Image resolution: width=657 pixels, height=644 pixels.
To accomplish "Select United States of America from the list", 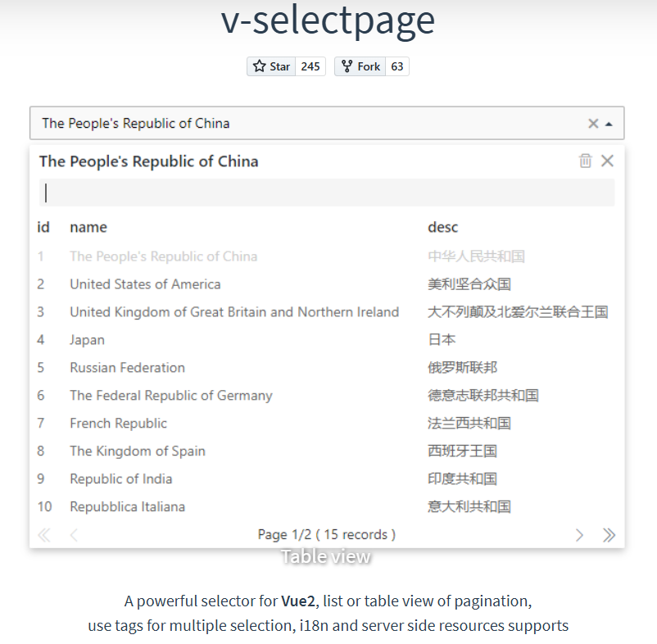I will tap(145, 283).
